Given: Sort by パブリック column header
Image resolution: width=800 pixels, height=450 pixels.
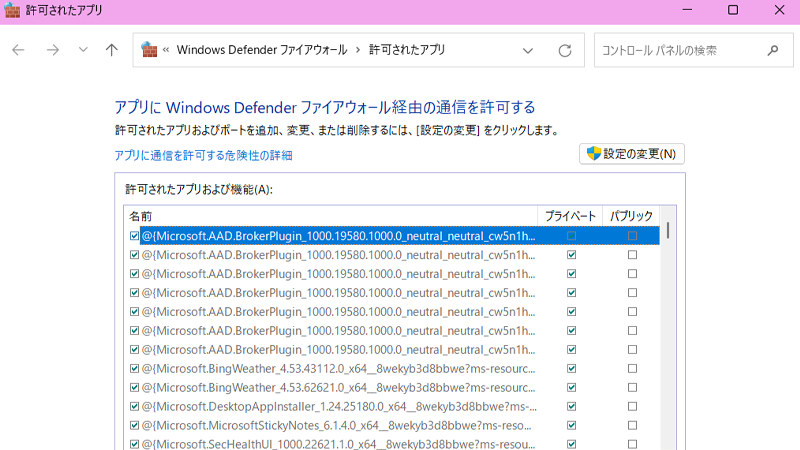Looking at the screenshot, I should point(631,216).
